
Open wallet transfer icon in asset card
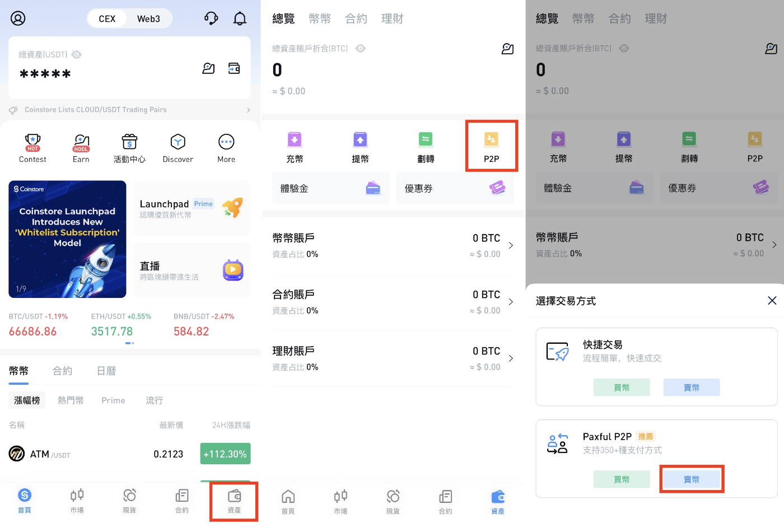click(234, 68)
